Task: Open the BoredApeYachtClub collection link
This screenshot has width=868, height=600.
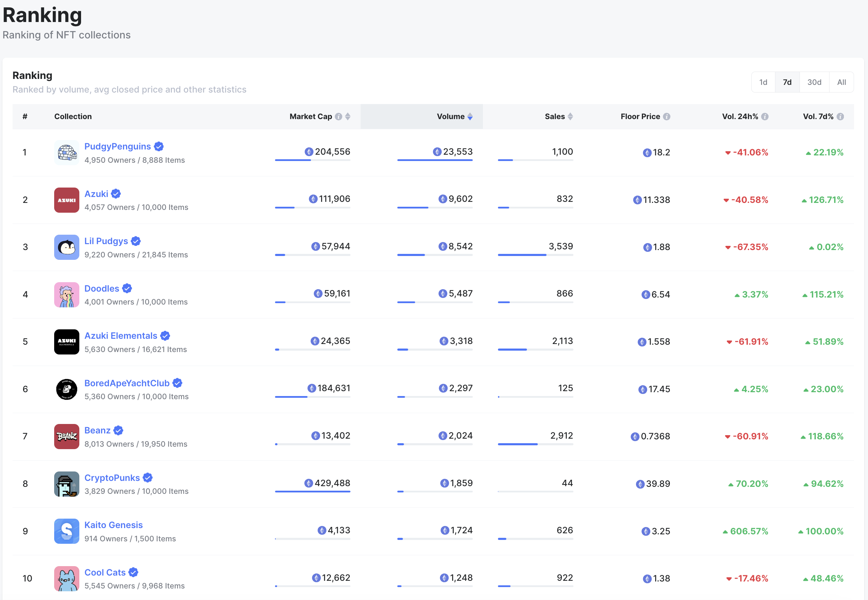Action: 127,383
